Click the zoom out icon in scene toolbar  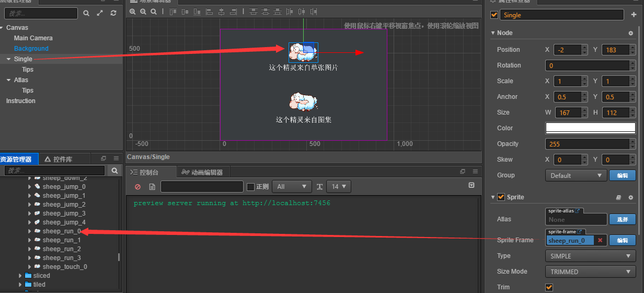click(x=143, y=12)
